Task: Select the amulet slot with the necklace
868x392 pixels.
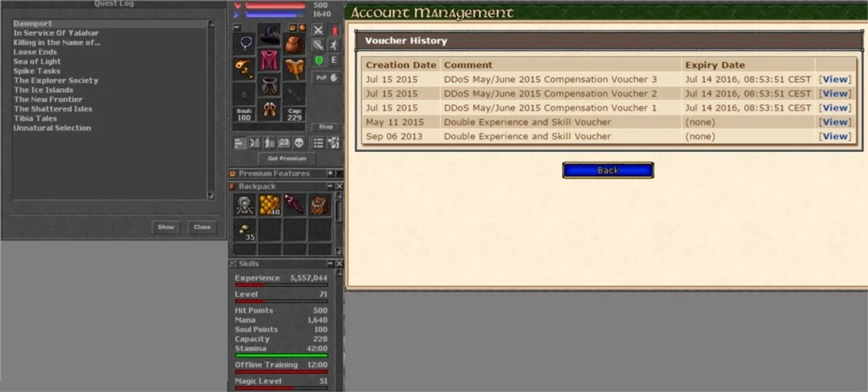Action: point(244,43)
